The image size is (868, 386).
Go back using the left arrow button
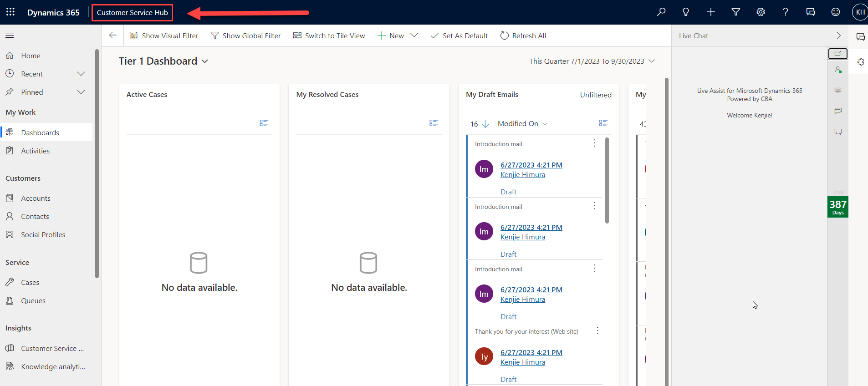click(113, 36)
